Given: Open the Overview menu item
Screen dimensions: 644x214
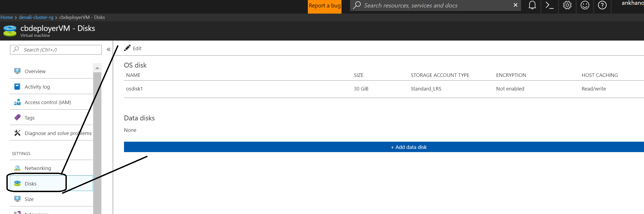Looking at the screenshot, I should tap(51, 71).
